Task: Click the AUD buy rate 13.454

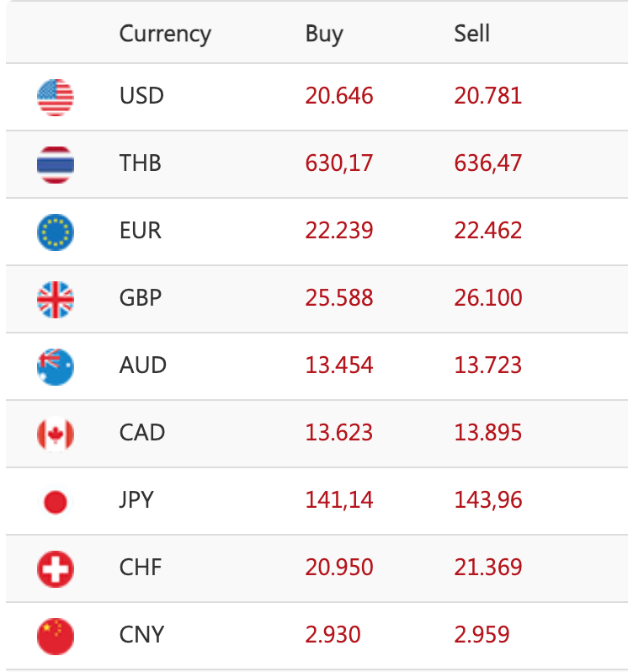Action: (x=339, y=365)
